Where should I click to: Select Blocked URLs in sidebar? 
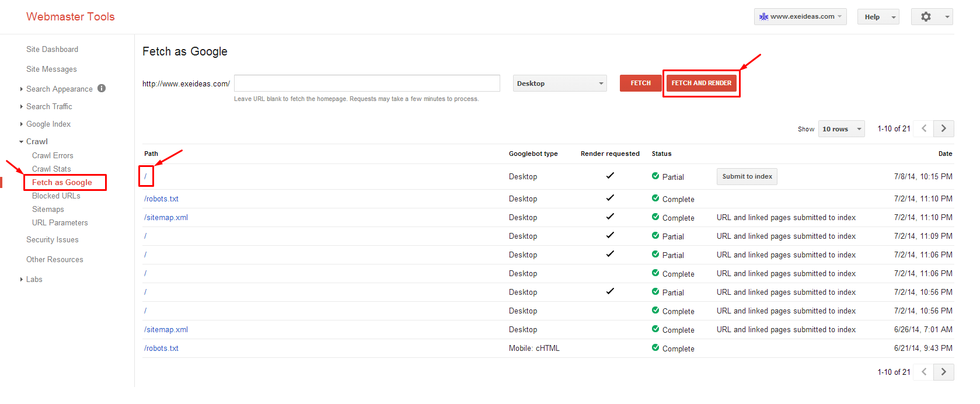tap(56, 196)
